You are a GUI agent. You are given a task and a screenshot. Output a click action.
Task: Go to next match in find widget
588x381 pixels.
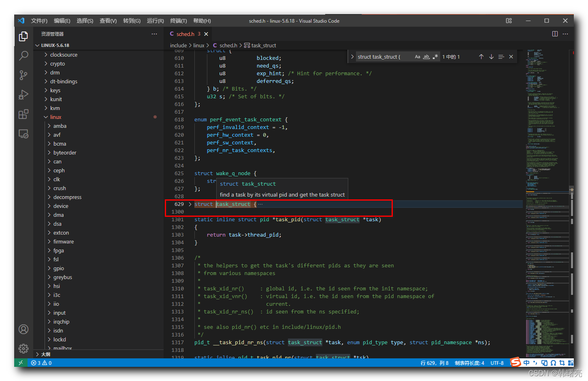tap(491, 57)
